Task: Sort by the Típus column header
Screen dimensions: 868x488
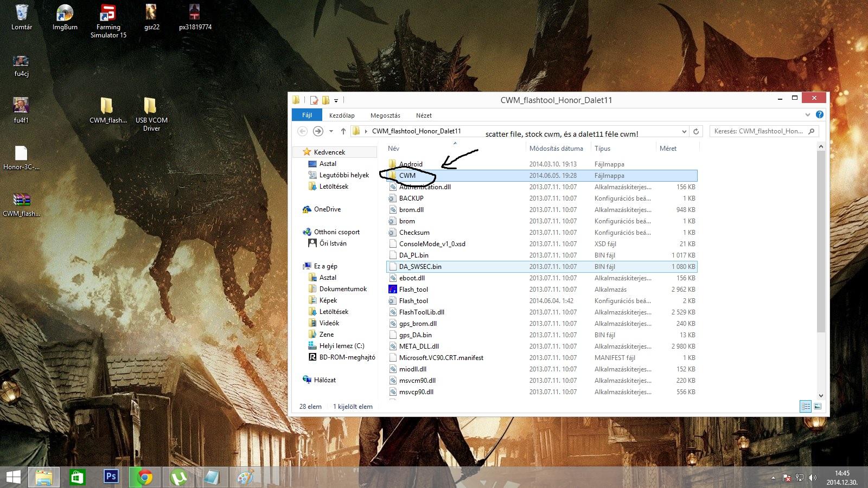Action: (x=624, y=148)
